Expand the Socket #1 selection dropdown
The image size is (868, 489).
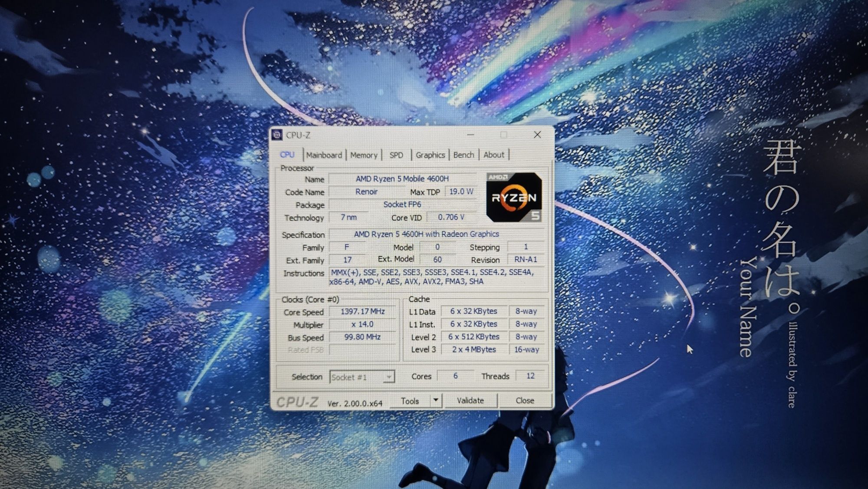coord(389,377)
